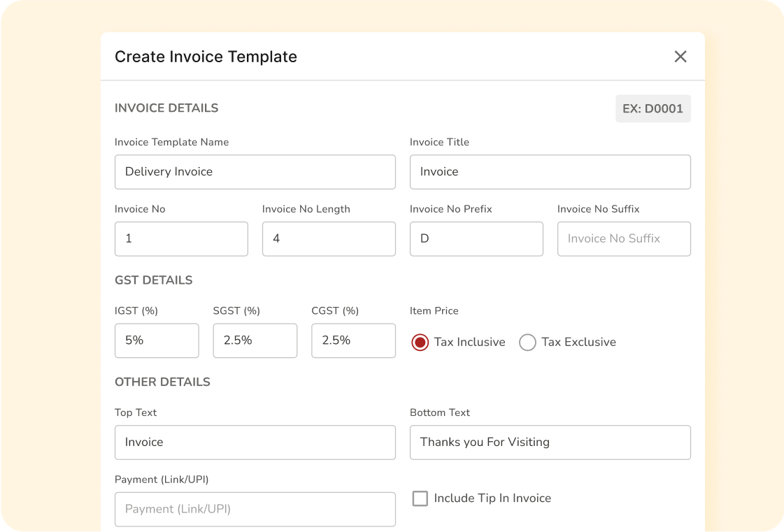
Task: Select the Tax Inclusive radio button
Action: pos(420,342)
